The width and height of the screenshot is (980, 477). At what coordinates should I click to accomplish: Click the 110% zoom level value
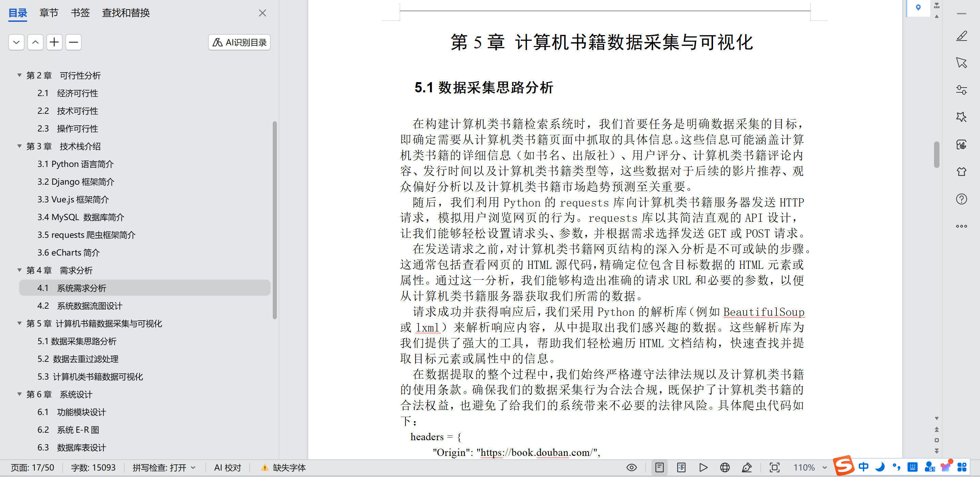pyautogui.click(x=804, y=467)
